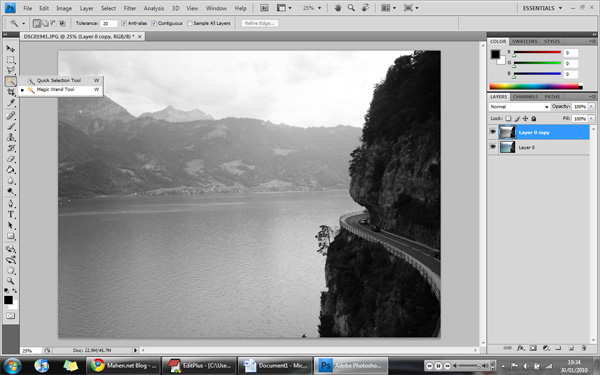Activate the Pen tool
600x375 pixels.
(10, 204)
